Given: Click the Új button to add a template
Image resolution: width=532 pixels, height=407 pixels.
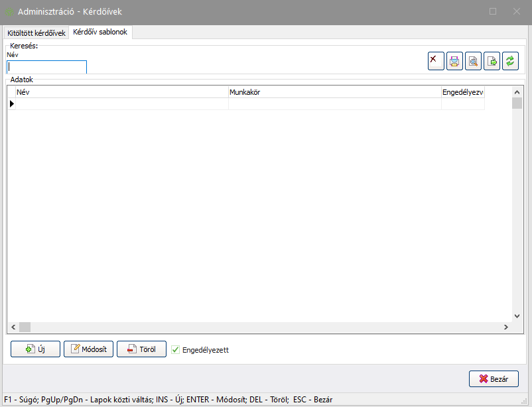Looking at the screenshot, I should click(x=35, y=349).
